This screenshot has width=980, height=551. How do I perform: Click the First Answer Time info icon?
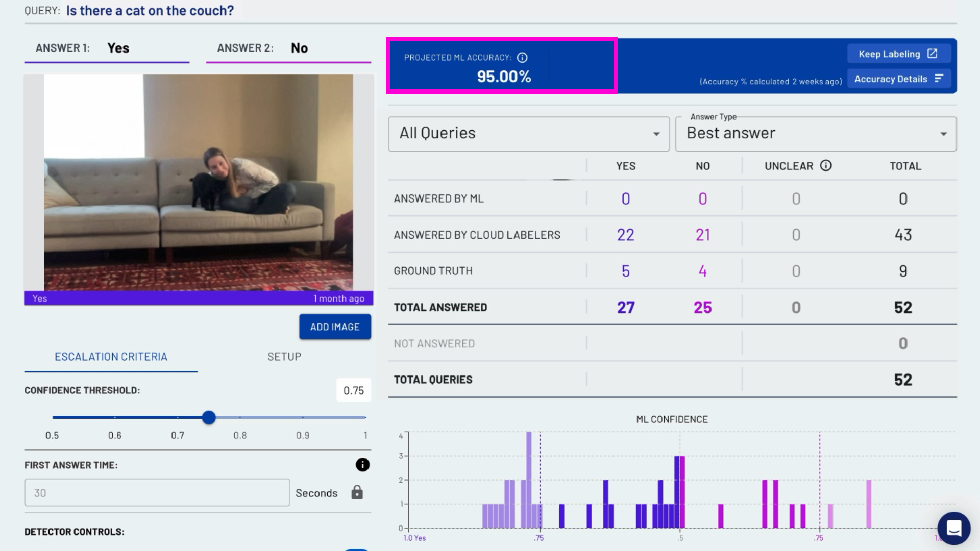[x=362, y=465]
